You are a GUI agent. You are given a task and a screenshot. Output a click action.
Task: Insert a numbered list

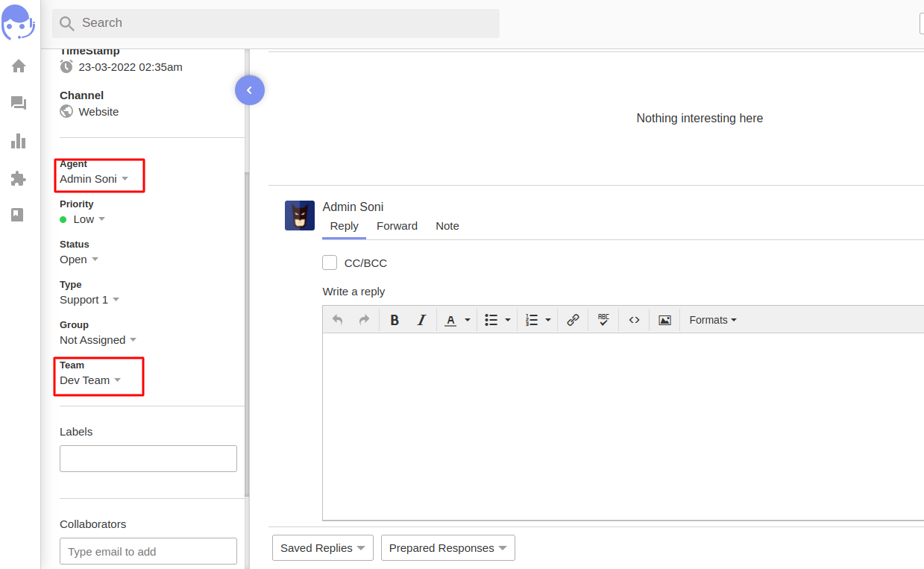tap(532, 320)
